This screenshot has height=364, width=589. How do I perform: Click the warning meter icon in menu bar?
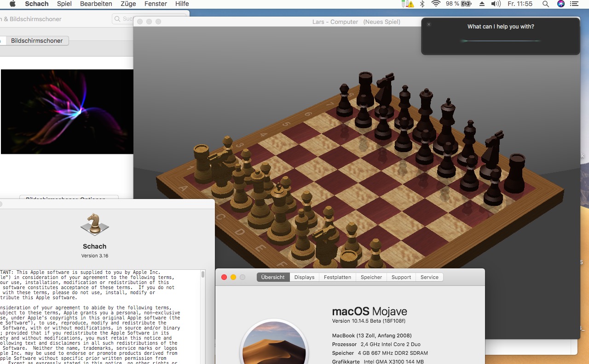[408, 4]
